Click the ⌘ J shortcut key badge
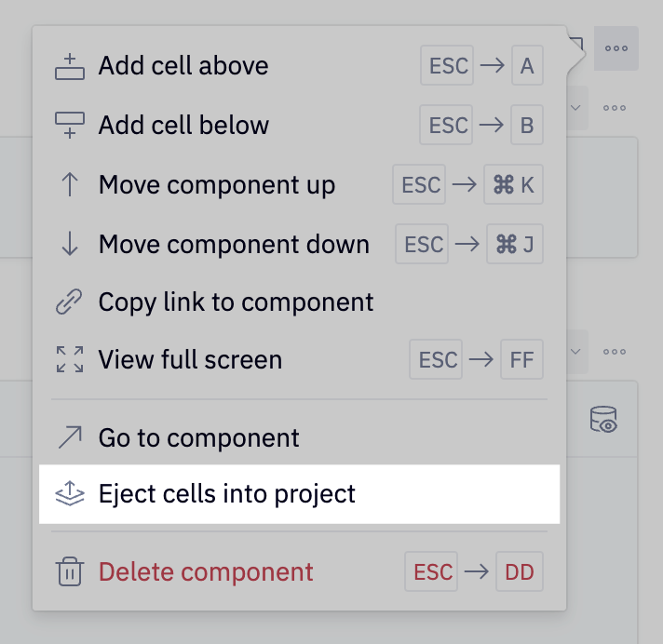The height and width of the screenshot is (644, 663). pos(515,244)
